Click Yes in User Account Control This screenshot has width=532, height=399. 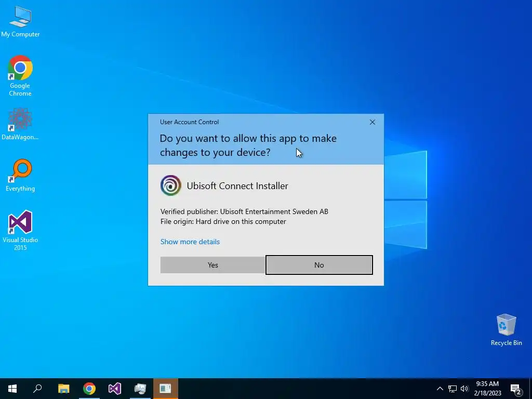(212, 265)
